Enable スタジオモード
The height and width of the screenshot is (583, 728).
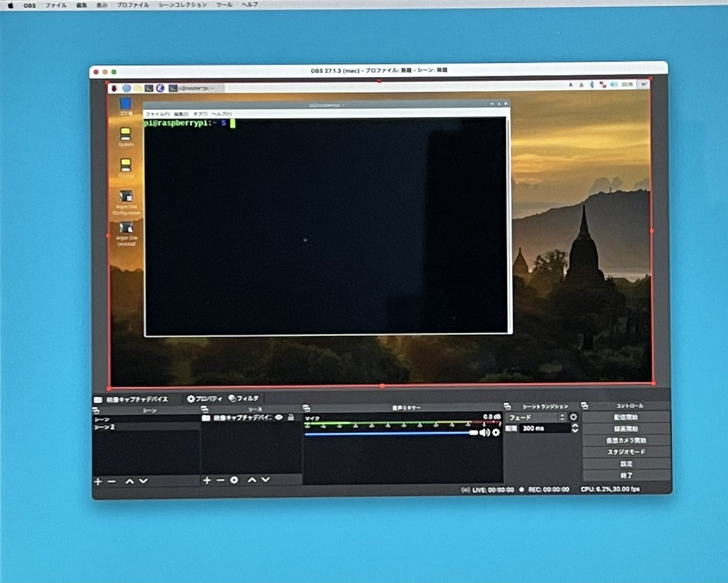click(x=626, y=451)
